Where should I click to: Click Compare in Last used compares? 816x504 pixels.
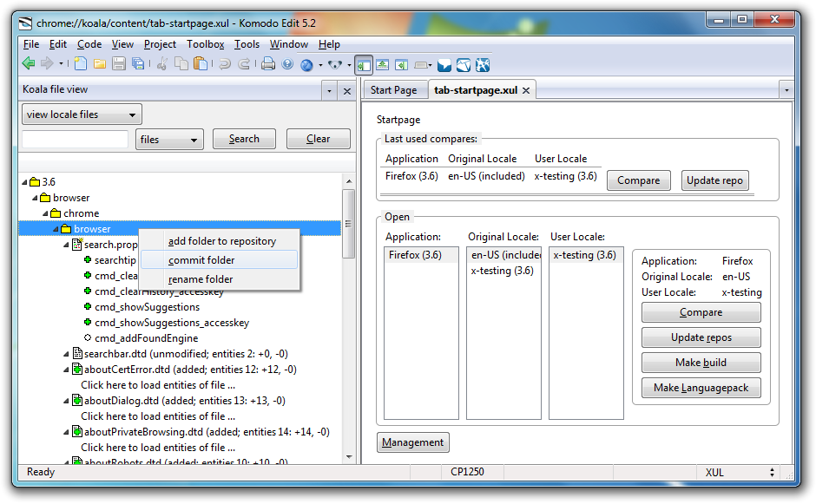click(639, 180)
